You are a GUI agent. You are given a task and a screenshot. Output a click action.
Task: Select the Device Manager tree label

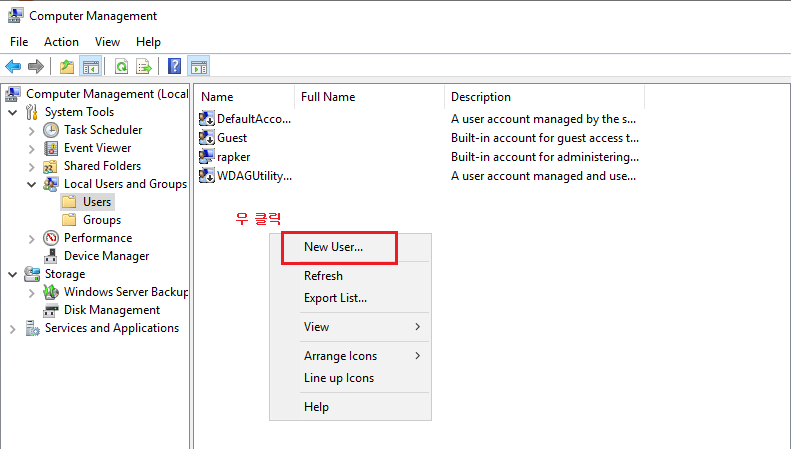pos(106,256)
